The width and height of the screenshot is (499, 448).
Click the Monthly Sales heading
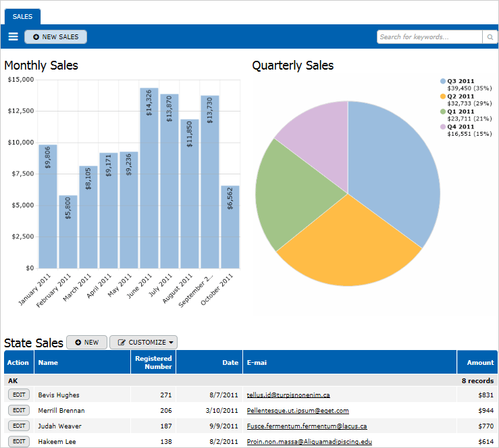tap(41, 66)
